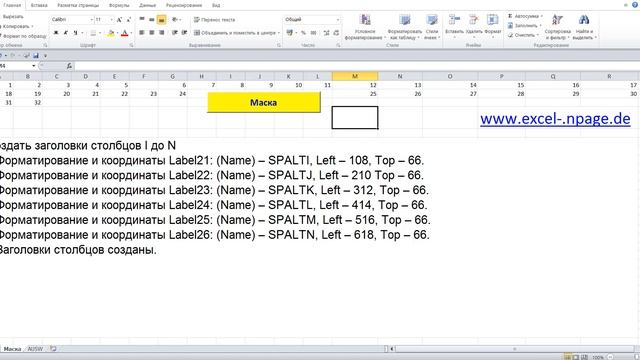Screen dimensions: 640x360
Task: Toggle bold formatting (Ж)
Action: coord(56,33)
